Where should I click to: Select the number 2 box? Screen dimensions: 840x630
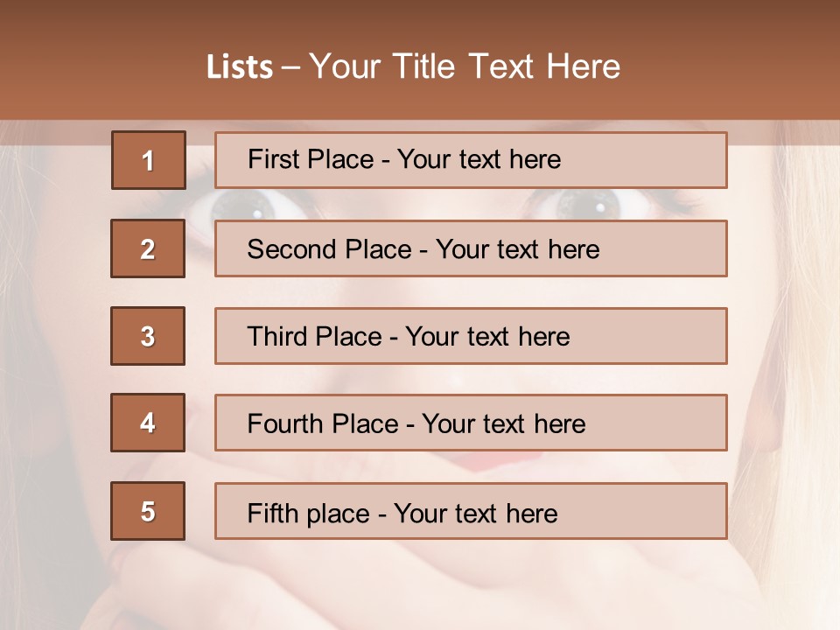[148, 248]
